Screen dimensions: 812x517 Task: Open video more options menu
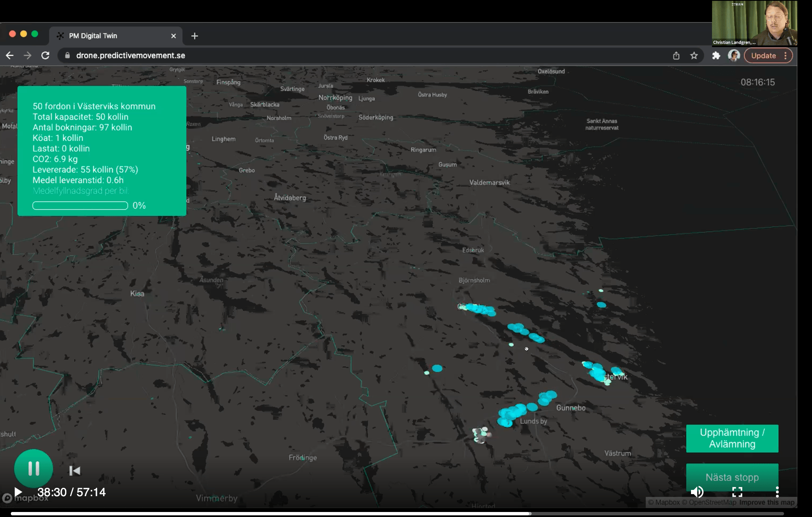coord(777,492)
